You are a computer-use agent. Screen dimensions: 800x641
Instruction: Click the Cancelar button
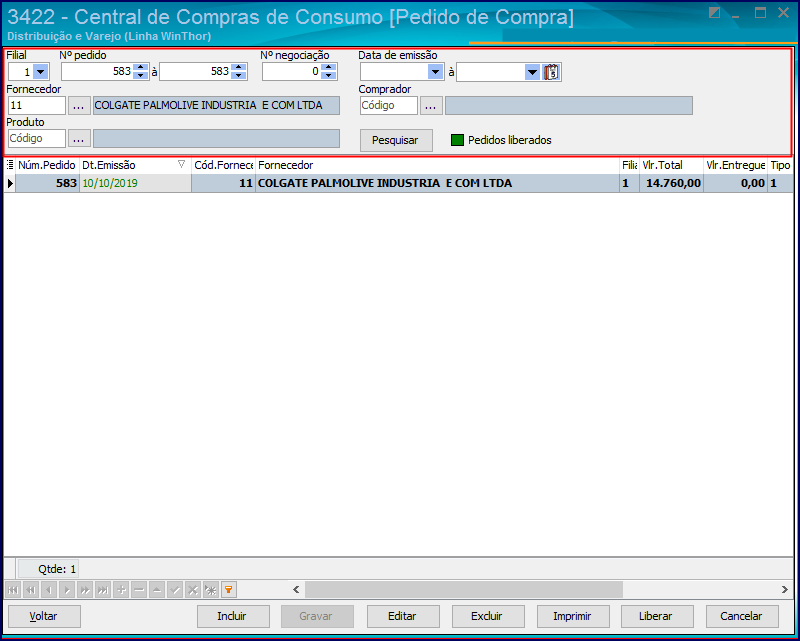[742, 617]
